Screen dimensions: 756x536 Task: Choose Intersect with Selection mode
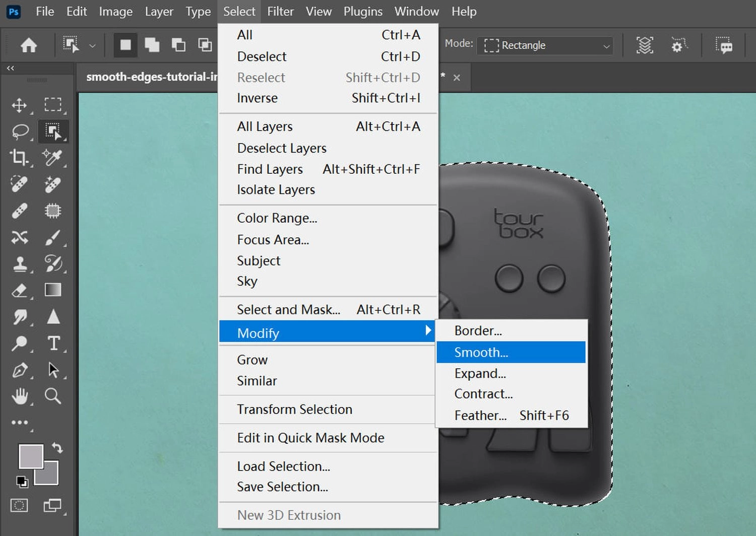[205, 45]
